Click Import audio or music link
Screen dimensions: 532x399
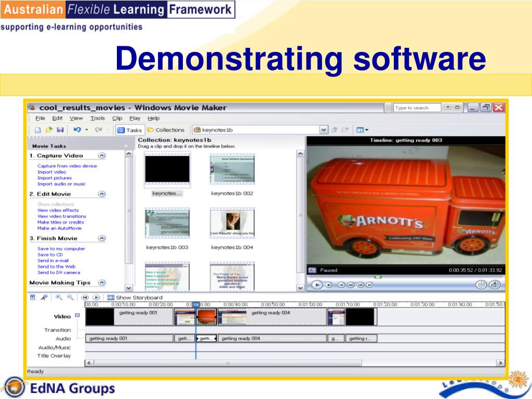tap(61, 184)
